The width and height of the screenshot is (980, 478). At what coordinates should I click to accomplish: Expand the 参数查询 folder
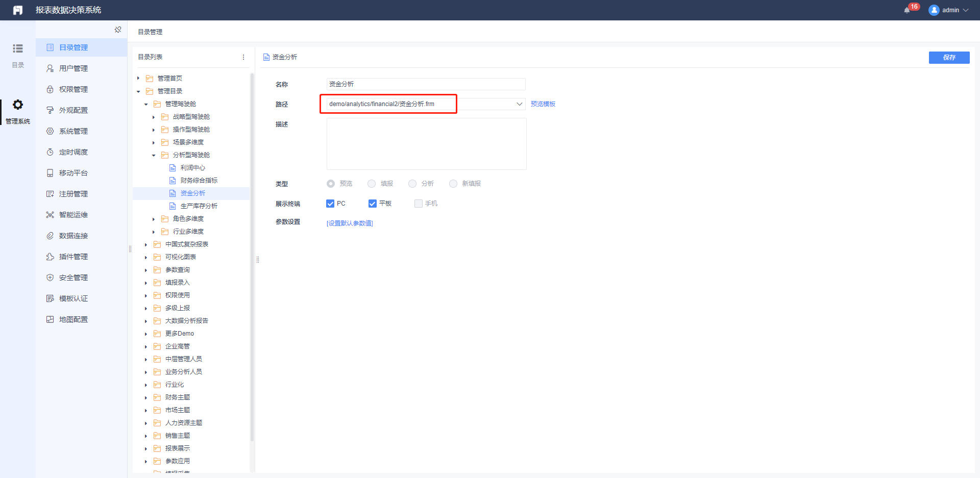[146, 270]
